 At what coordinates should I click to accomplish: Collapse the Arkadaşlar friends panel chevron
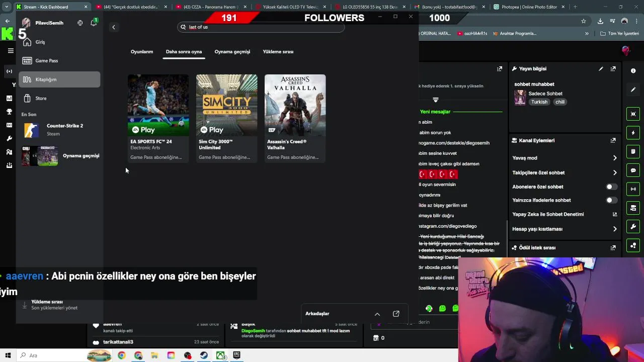point(377,314)
